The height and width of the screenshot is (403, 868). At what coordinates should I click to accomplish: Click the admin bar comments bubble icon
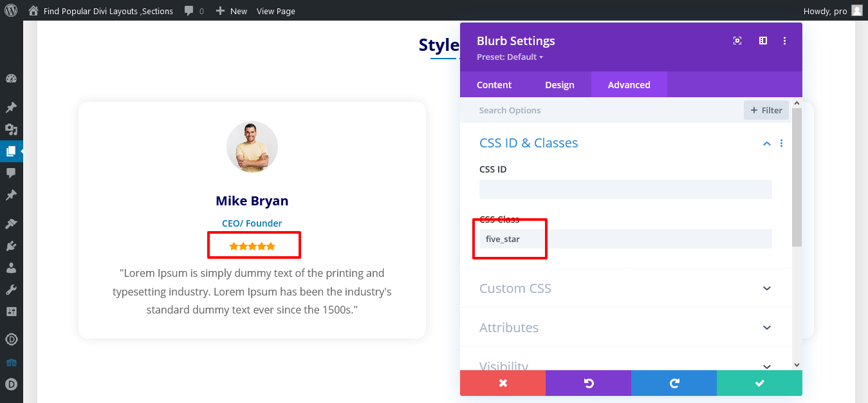point(189,11)
